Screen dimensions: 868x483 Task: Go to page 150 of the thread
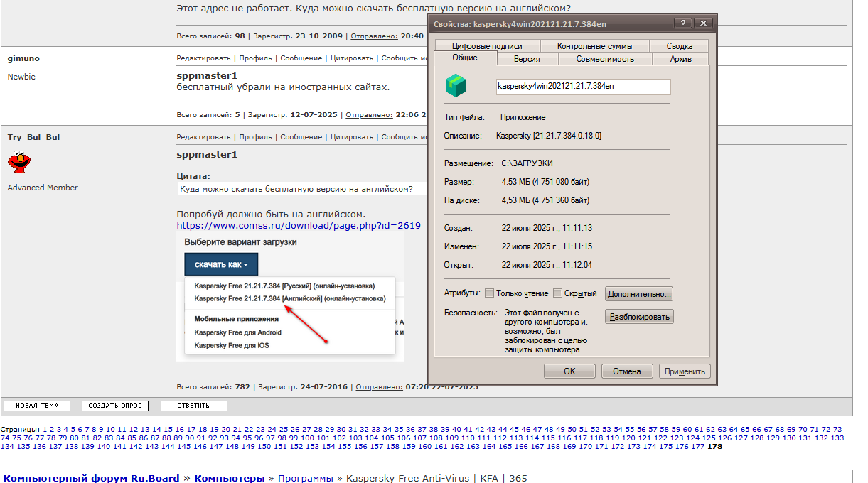coord(264,447)
